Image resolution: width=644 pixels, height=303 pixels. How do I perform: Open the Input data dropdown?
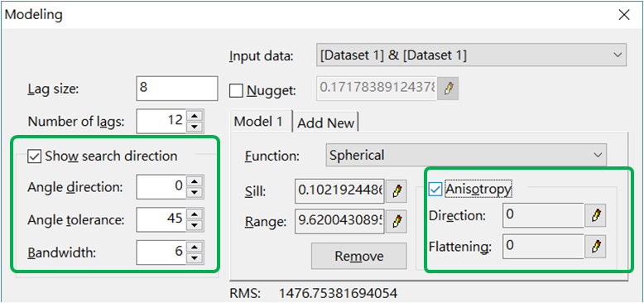(x=472, y=55)
